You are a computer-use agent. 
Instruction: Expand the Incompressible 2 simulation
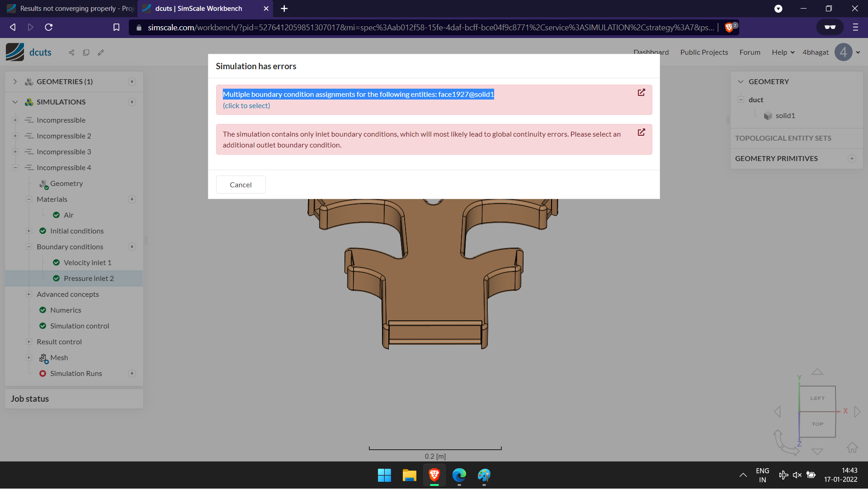point(15,136)
